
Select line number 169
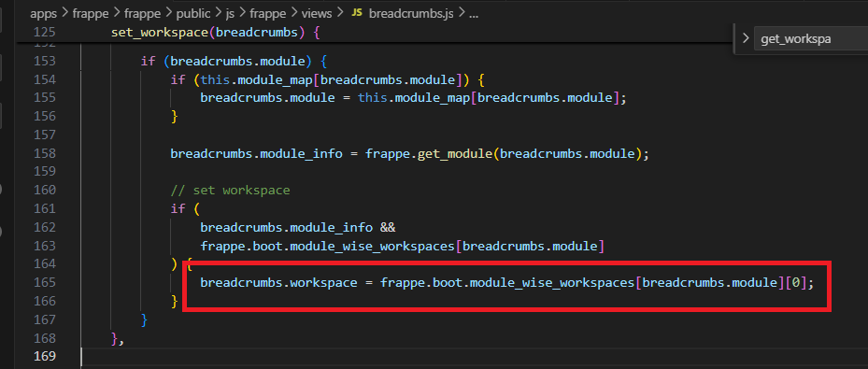pyautogui.click(x=45, y=356)
